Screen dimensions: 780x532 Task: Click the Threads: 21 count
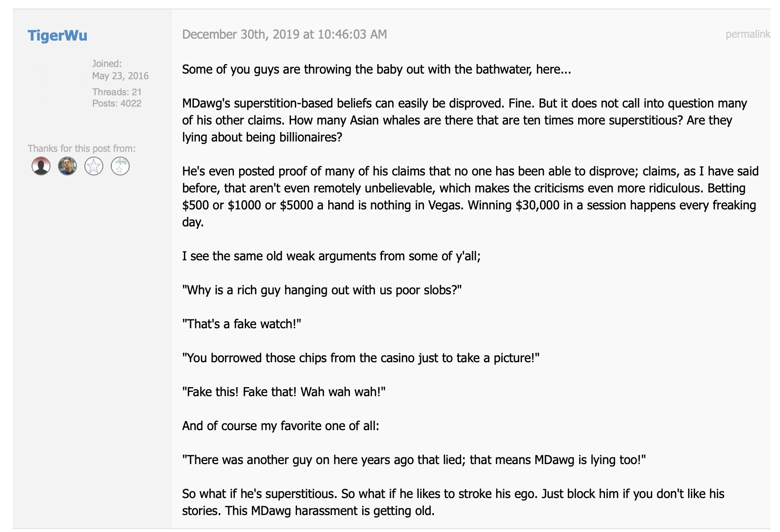pyautogui.click(x=117, y=92)
